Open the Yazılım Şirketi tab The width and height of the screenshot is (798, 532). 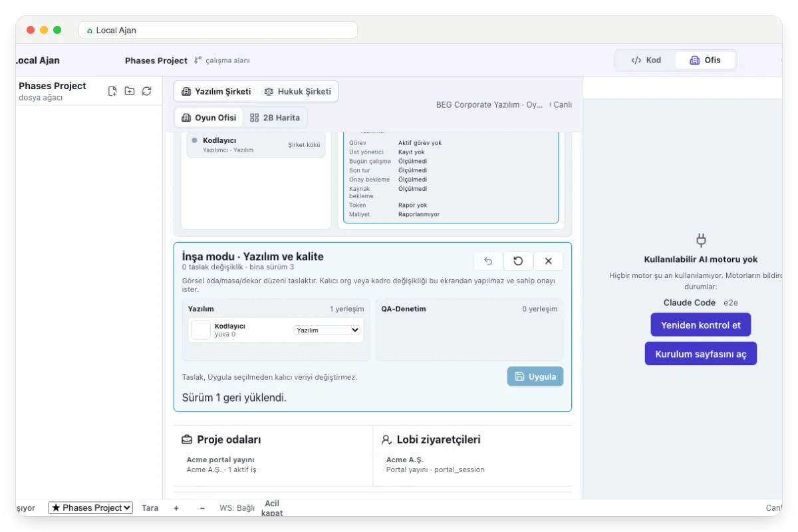[216, 92]
